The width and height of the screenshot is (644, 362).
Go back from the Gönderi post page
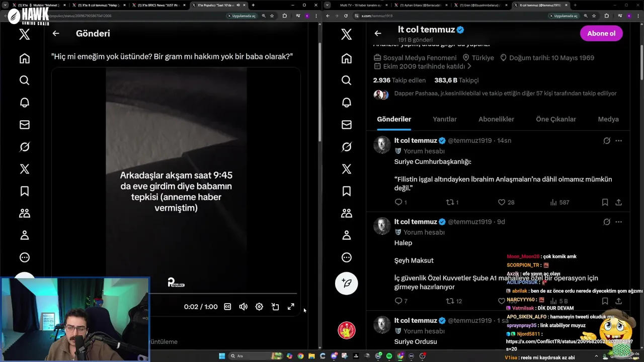56,33
